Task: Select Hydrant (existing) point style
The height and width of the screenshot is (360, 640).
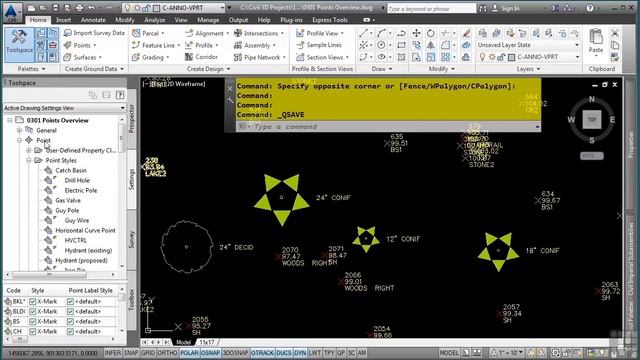Action: point(88,250)
